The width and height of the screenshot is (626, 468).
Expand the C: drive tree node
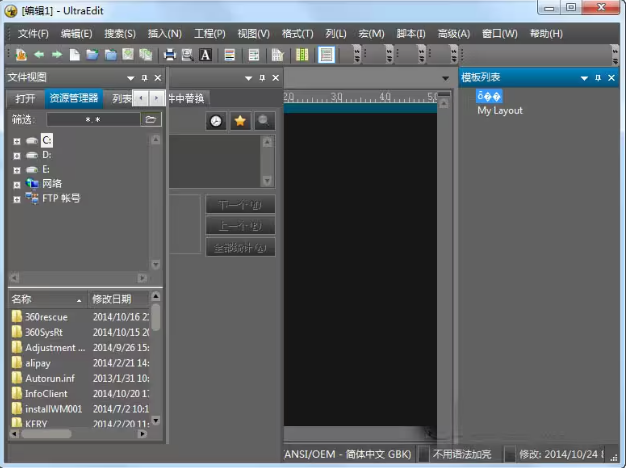pyautogui.click(x=17, y=142)
